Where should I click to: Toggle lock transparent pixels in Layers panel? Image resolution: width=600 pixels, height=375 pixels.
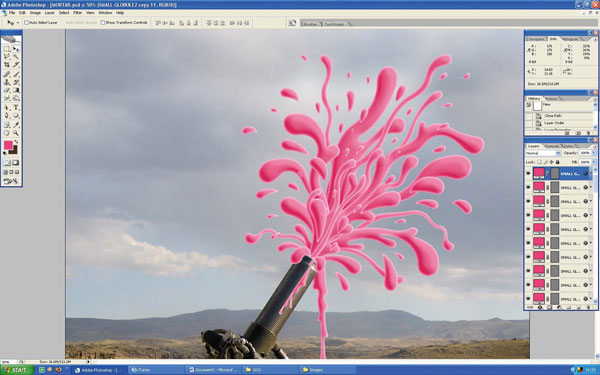click(539, 162)
